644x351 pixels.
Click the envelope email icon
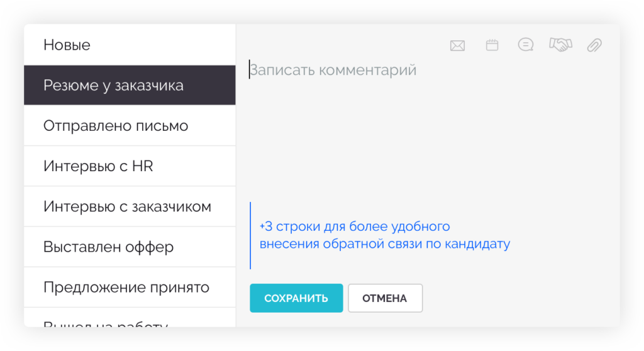pos(457,45)
